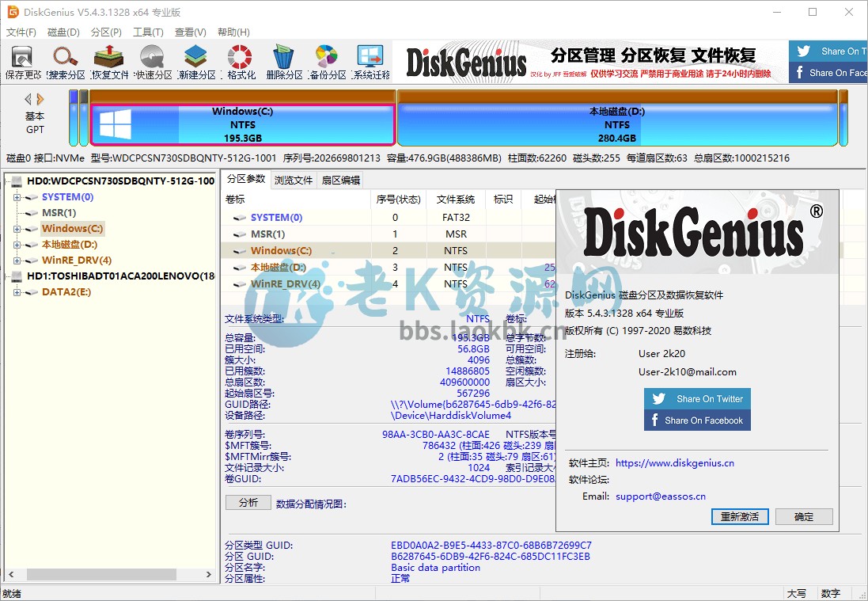Open the 分区(P) menu
Viewport: 868px width, 601px height.
106,32
